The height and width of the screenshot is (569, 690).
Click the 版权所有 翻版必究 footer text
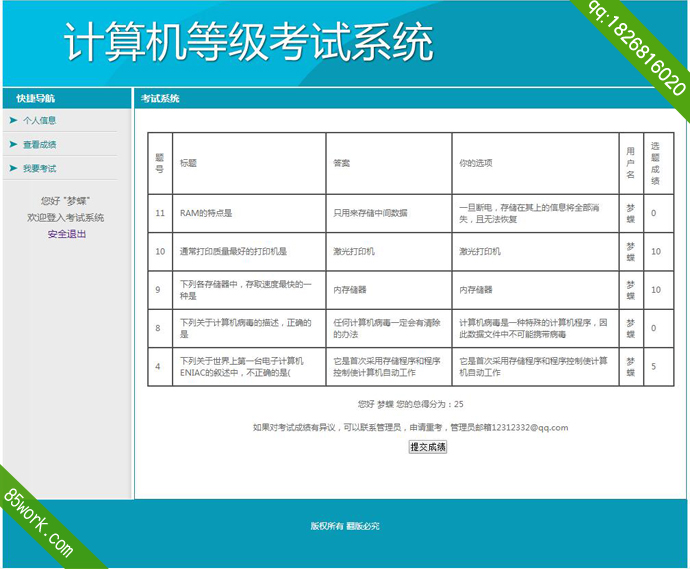tap(344, 526)
